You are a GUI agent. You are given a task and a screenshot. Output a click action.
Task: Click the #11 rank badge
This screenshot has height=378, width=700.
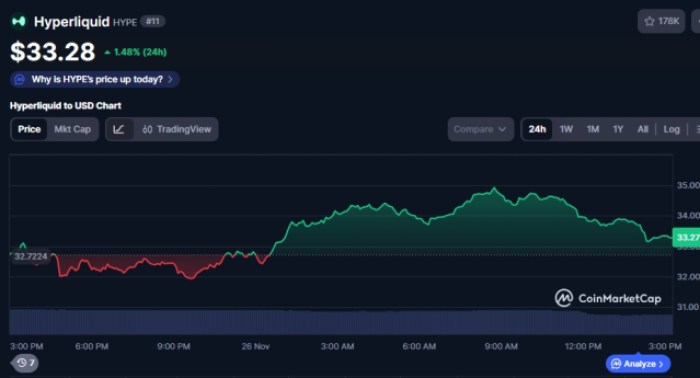click(x=153, y=21)
